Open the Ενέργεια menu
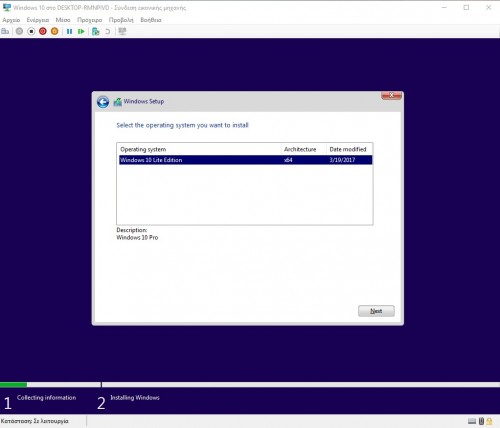The image size is (500, 428). click(38, 20)
